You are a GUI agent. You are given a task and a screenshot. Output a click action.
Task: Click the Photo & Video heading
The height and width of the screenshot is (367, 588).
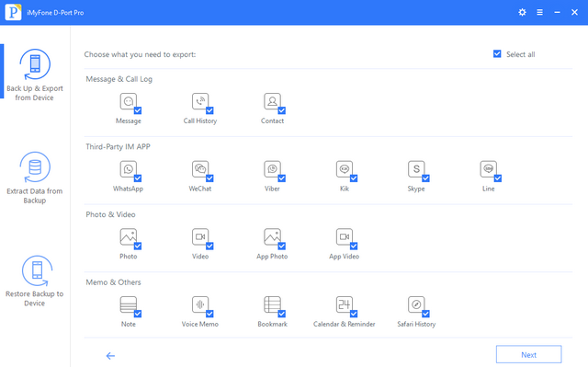[110, 214]
